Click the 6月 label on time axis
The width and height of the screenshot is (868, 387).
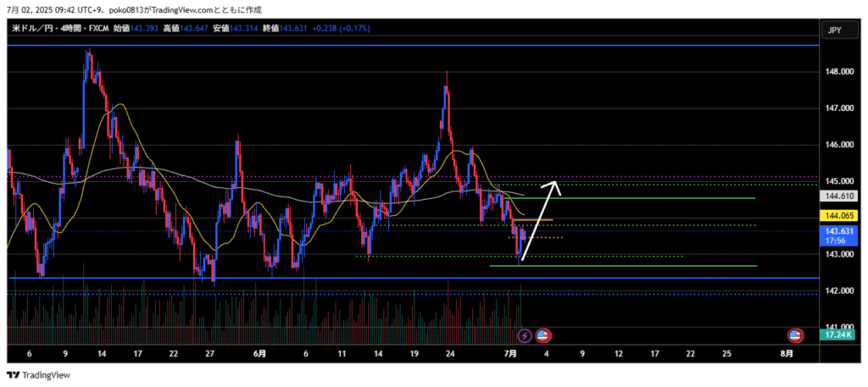click(x=259, y=353)
